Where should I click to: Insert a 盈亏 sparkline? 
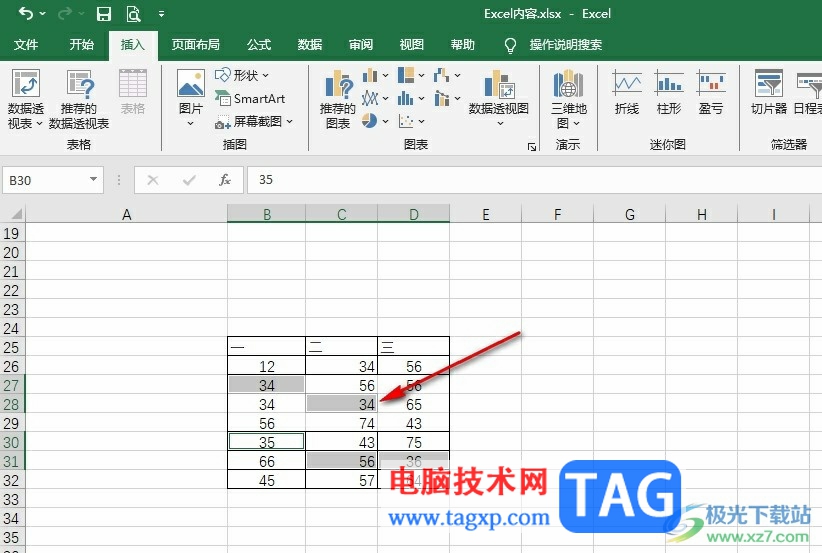tap(711, 92)
